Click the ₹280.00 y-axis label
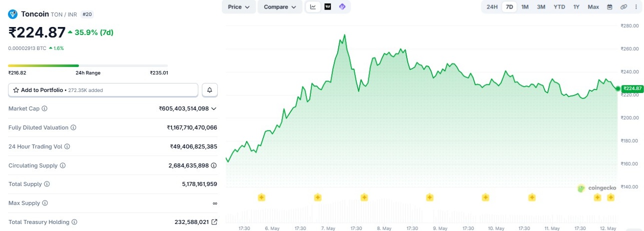The height and width of the screenshot is (231, 644). [x=630, y=25]
